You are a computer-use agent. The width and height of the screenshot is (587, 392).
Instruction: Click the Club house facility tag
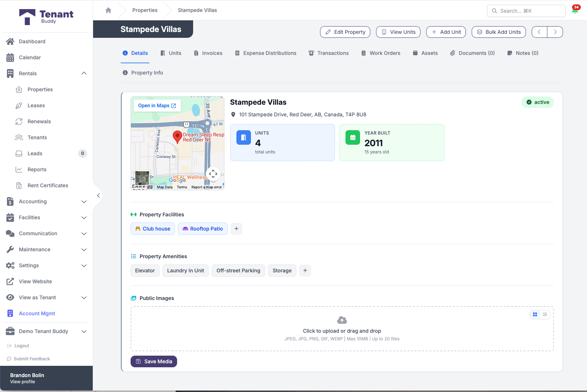[x=153, y=229]
